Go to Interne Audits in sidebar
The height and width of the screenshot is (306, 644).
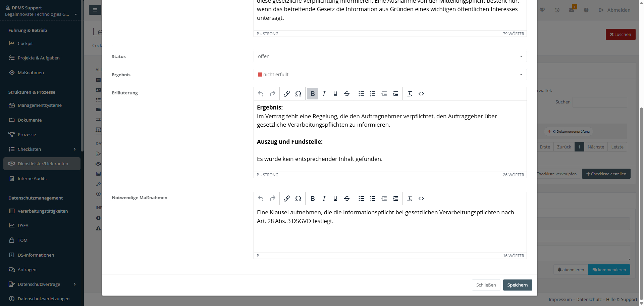pyautogui.click(x=32, y=178)
